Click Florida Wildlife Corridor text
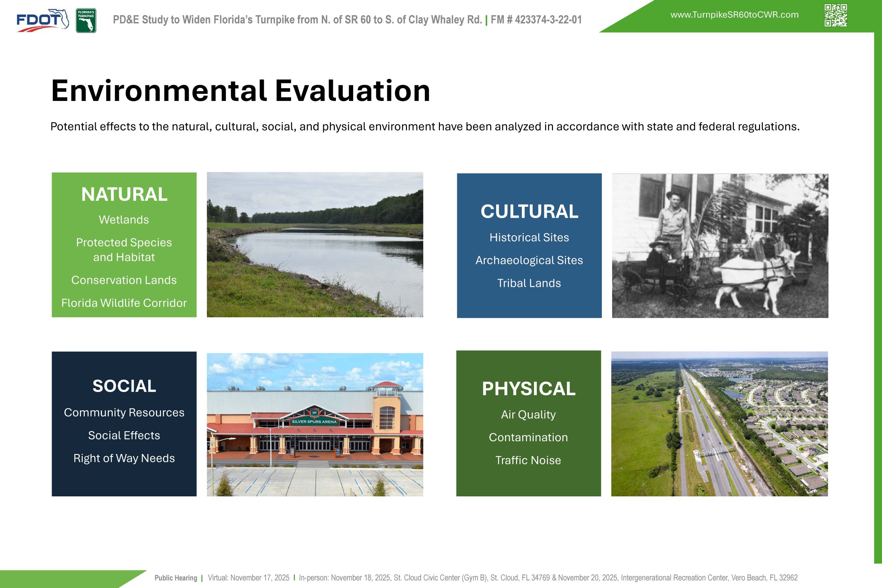882x588 pixels. click(x=124, y=303)
